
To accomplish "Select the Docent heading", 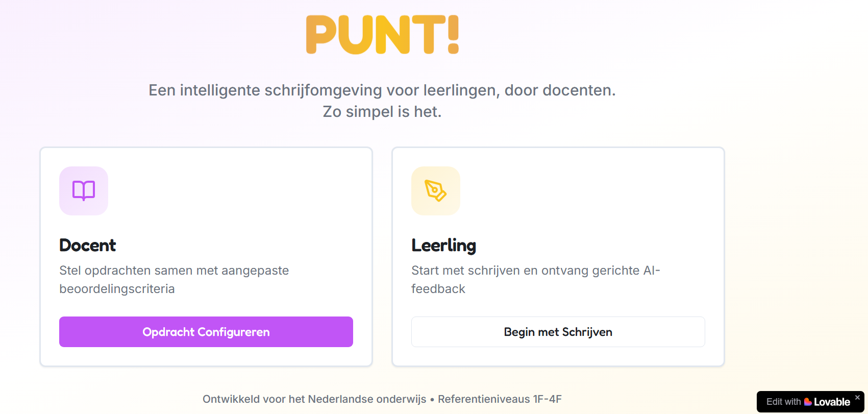I will (x=88, y=246).
